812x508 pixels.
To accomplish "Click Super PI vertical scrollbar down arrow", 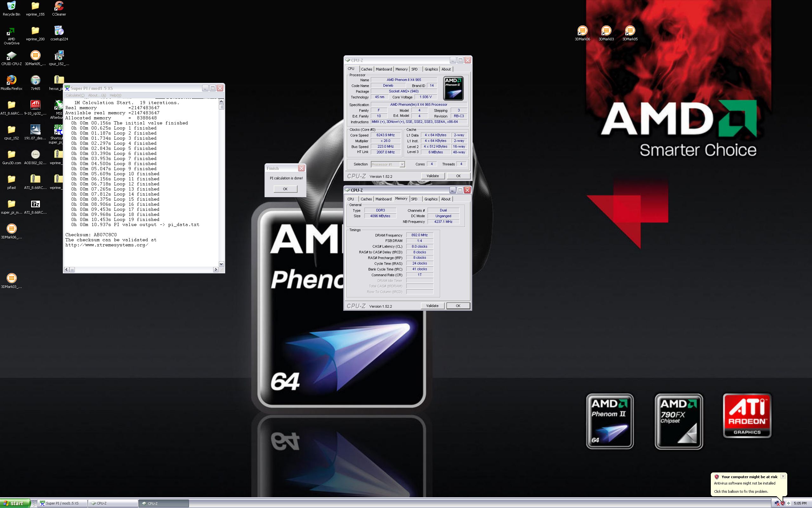I will [x=221, y=264].
